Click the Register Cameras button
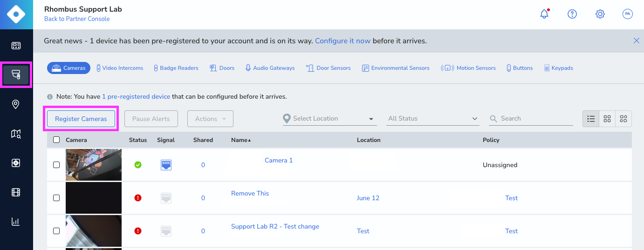This screenshot has height=250, width=644. tap(81, 119)
